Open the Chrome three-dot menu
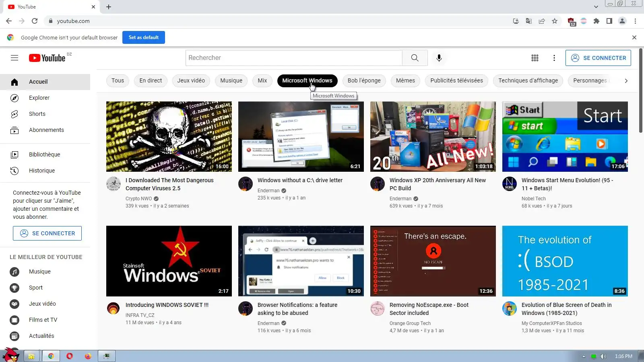Screen dimensions: 644x362 point(635,21)
